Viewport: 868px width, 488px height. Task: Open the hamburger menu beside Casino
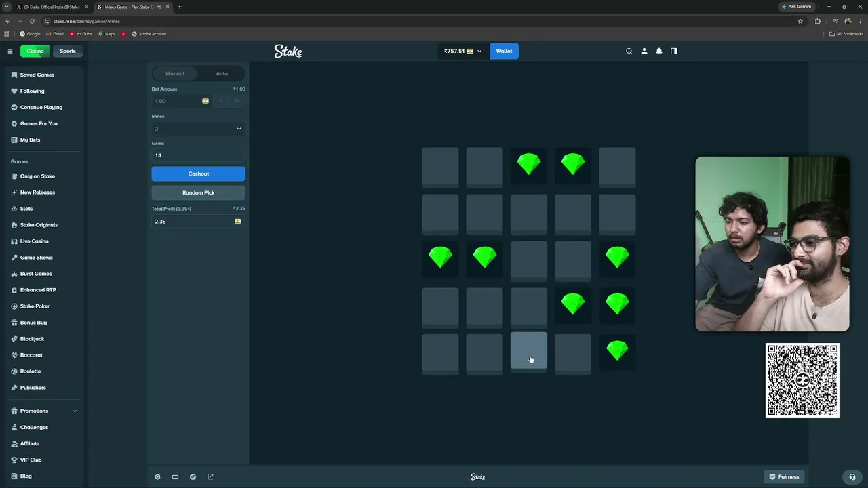pos(10,51)
